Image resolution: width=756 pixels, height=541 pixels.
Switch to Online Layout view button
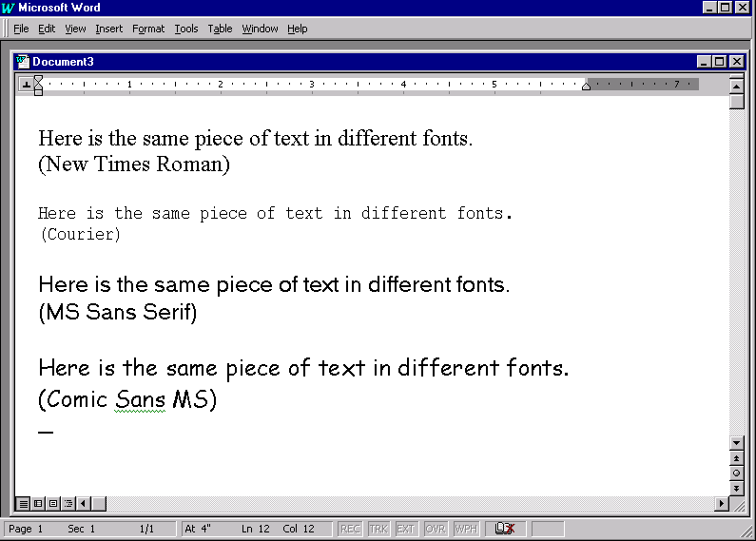click(x=38, y=504)
